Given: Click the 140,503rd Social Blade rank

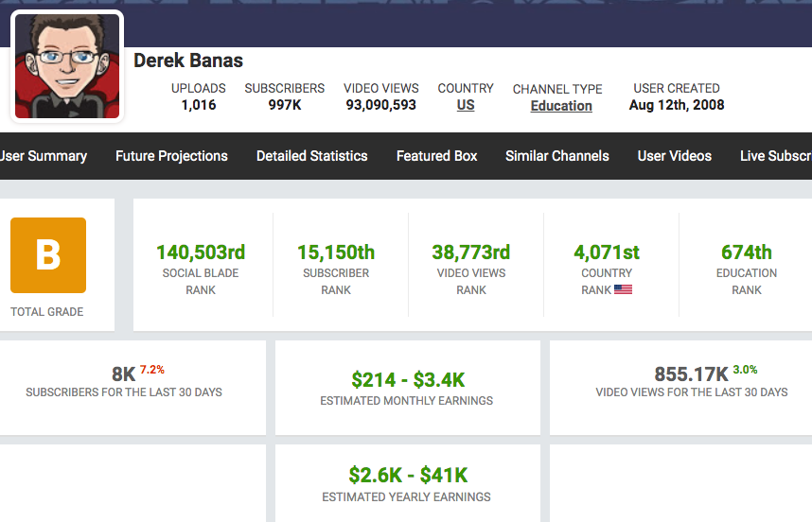Looking at the screenshot, I should tap(201, 252).
